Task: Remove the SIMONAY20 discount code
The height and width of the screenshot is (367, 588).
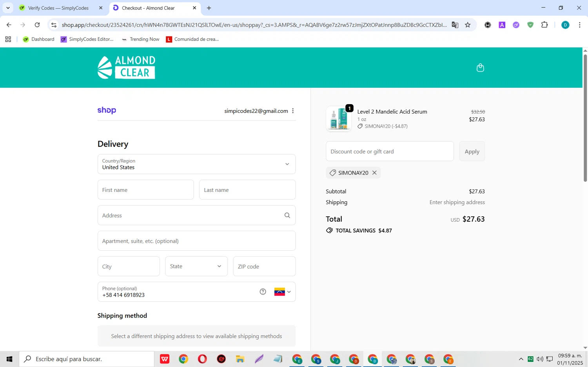Action: (x=374, y=173)
